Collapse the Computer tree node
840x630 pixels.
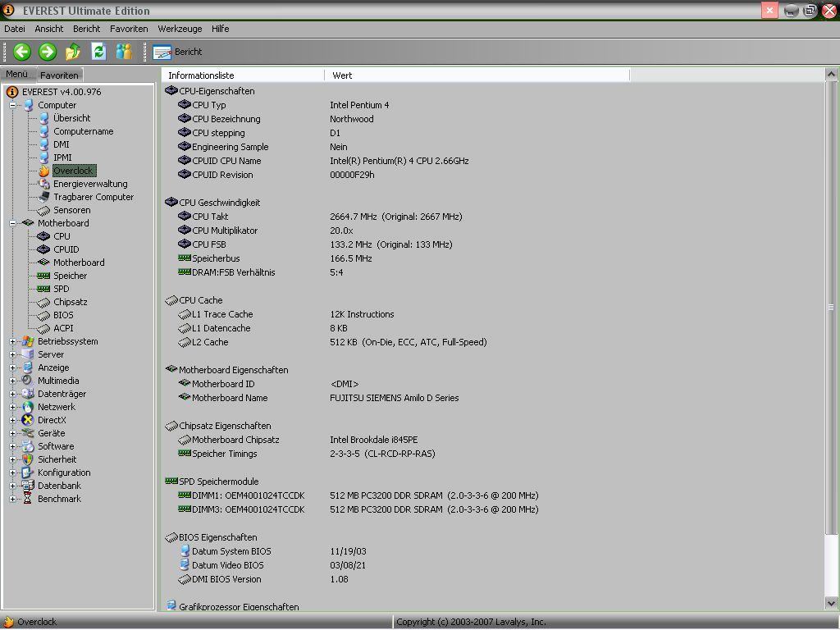[12, 105]
